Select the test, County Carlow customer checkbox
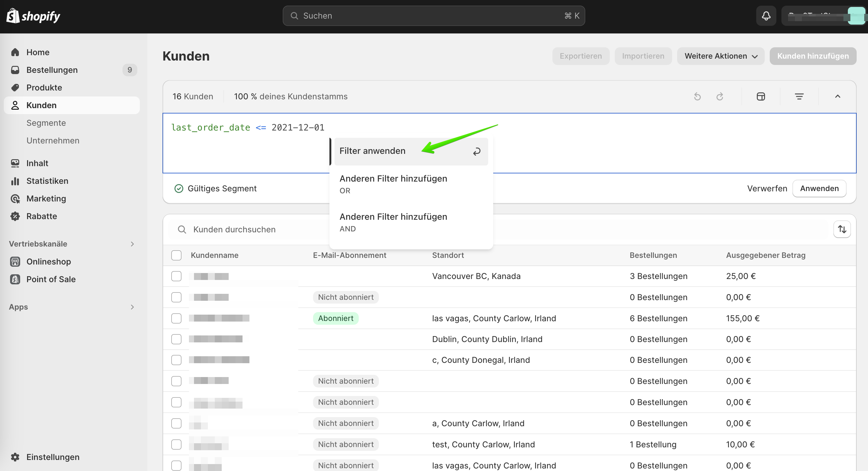This screenshot has height=471, width=868. [x=176, y=445]
